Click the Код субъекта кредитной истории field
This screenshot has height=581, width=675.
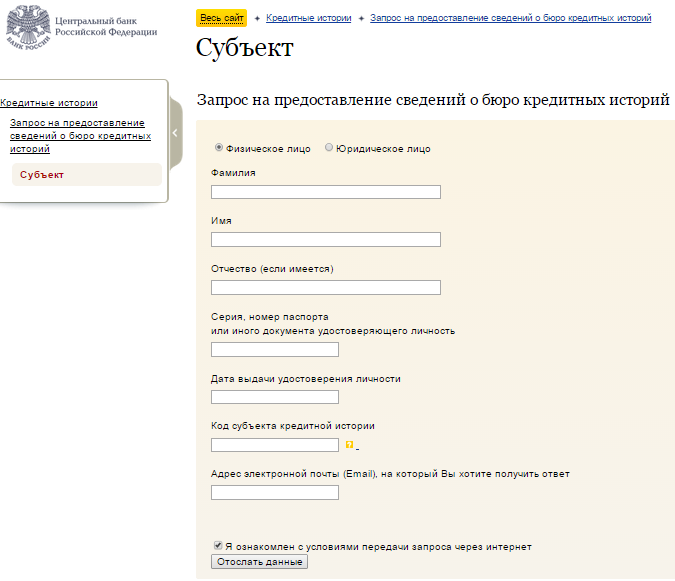(275, 445)
